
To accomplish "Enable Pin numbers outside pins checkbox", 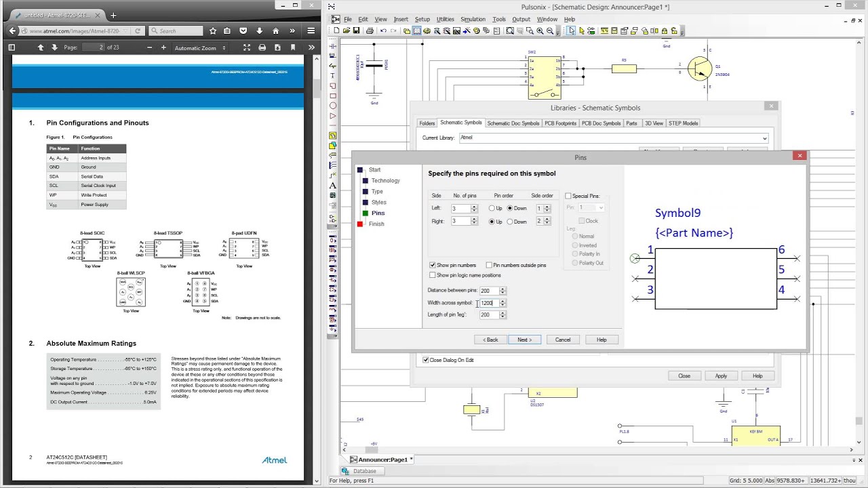I will tap(489, 265).
